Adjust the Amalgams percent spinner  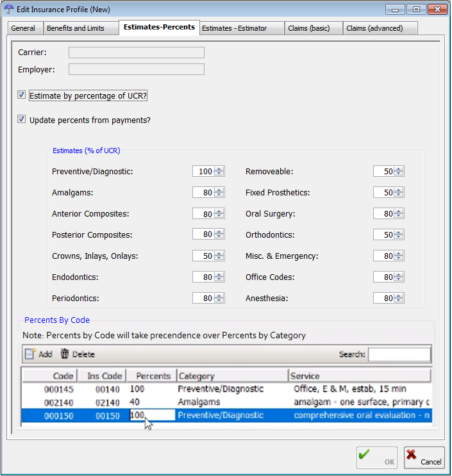[x=219, y=193]
